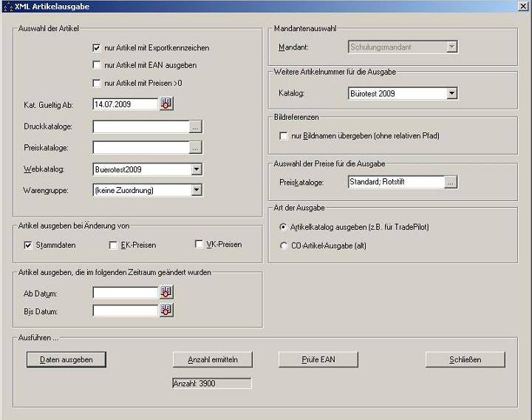Click the Prüfe EAN button
Viewport: 532px width, 420px height.
coord(318,359)
